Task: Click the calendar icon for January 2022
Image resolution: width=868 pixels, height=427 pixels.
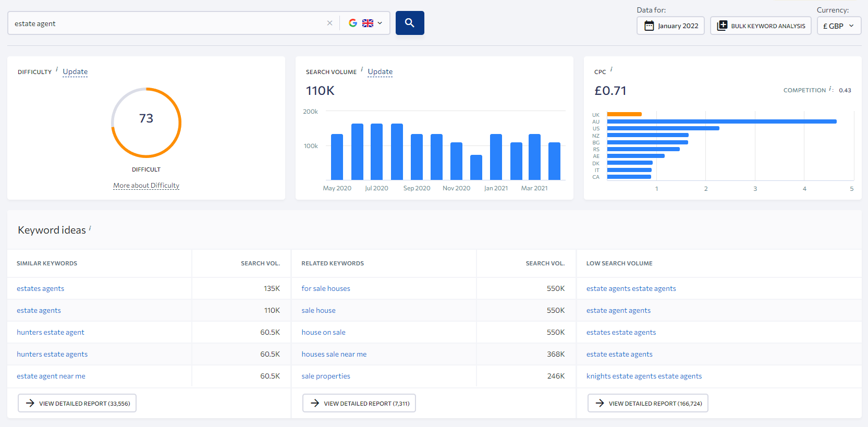Action: pos(649,26)
